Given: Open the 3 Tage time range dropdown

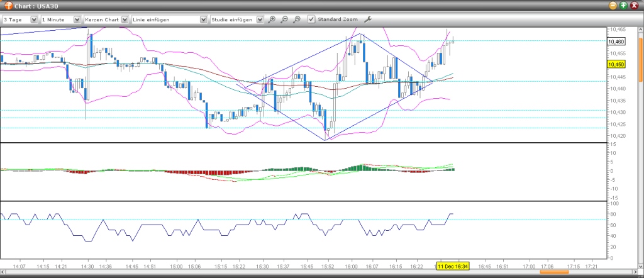Looking at the screenshot, I should pos(19,19).
